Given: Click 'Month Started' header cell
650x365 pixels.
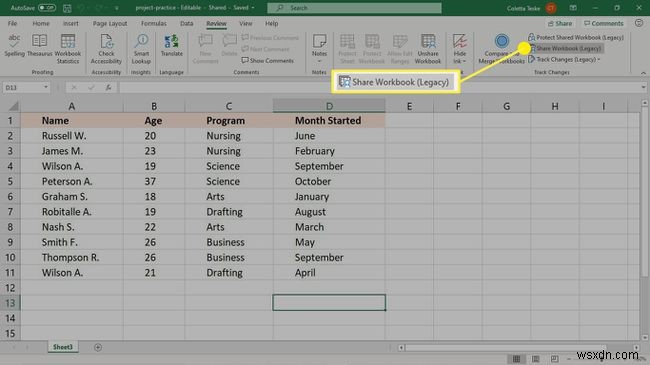Looking at the screenshot, I should [x=329, y=121].
